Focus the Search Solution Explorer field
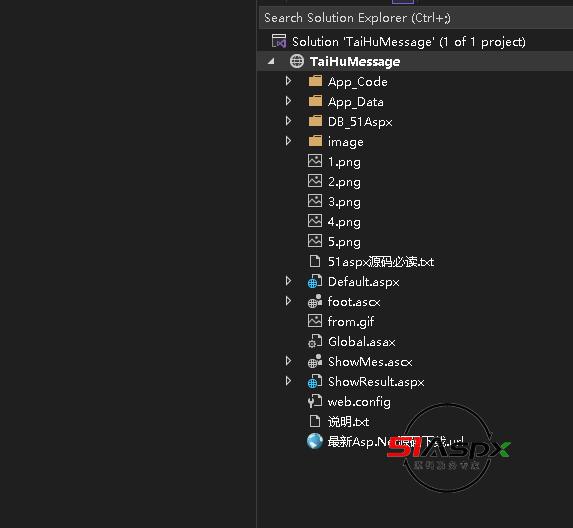 point(415,18)
